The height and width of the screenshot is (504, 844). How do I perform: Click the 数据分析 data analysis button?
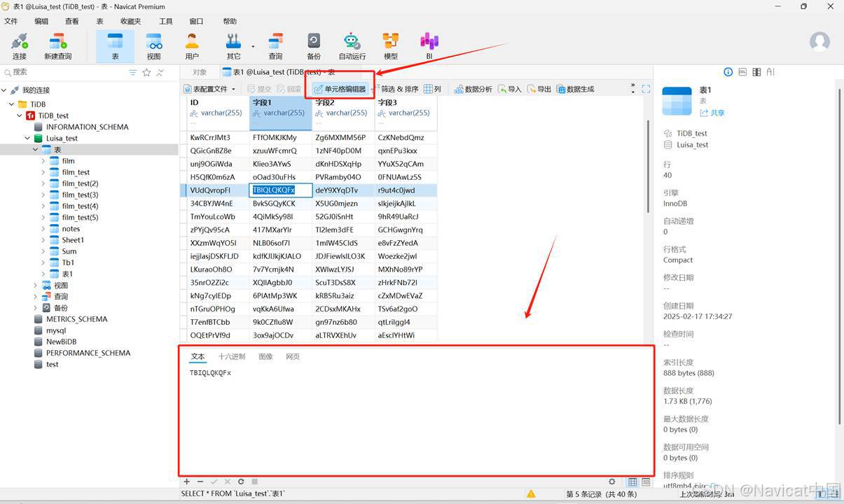coord(473,89)
